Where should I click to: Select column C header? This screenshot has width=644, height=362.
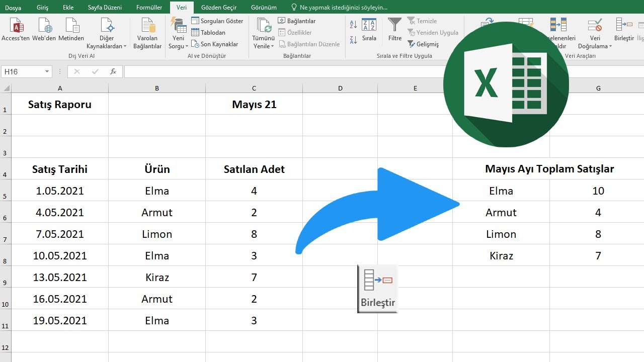click(x=254, y=88)
